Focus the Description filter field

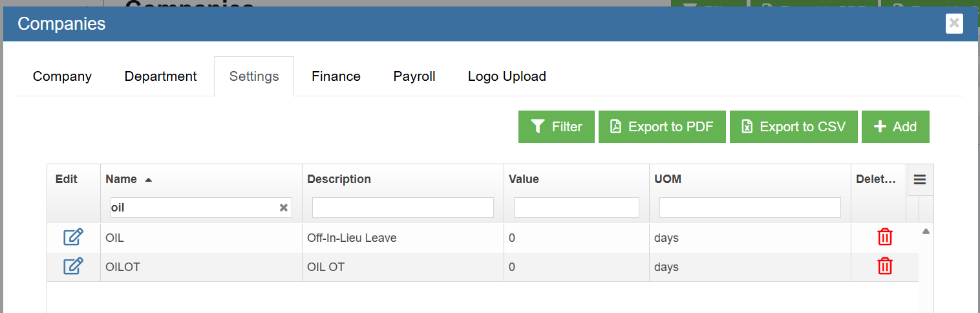403,208
